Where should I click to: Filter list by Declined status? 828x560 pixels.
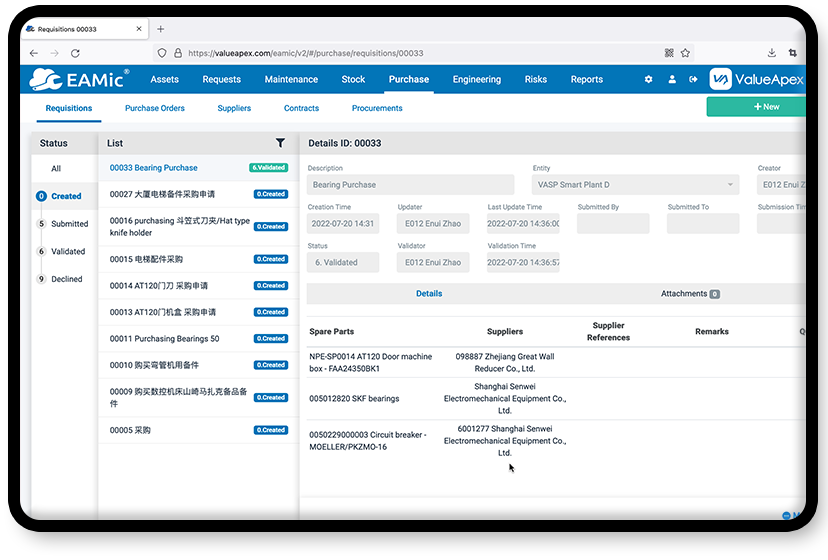[67, 279]
